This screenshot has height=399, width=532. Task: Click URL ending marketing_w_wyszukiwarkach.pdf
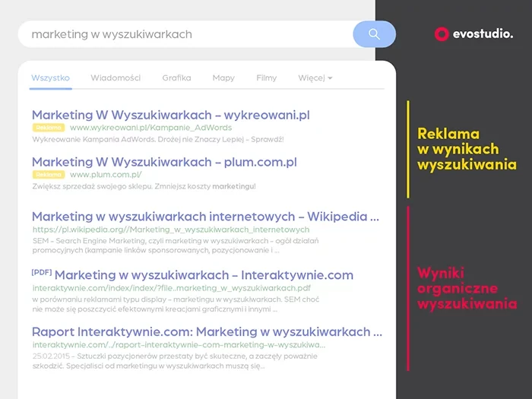click(x=172, y=288)
